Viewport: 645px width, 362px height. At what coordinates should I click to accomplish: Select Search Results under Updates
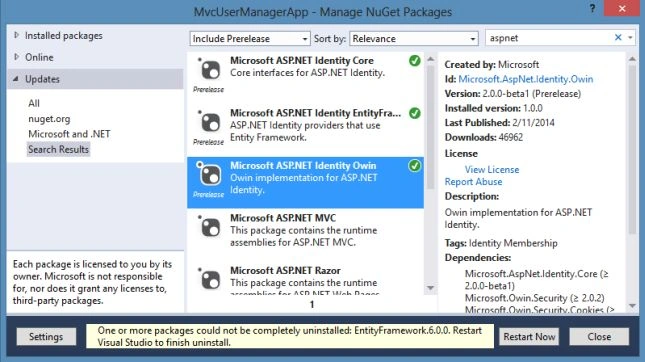pos(58,149)
